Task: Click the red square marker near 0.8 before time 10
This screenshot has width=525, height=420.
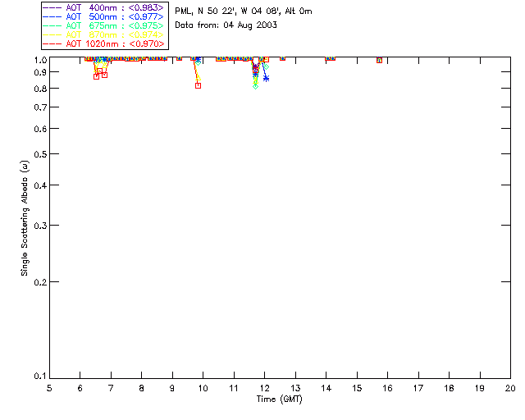Action: (x=198, y=86)
